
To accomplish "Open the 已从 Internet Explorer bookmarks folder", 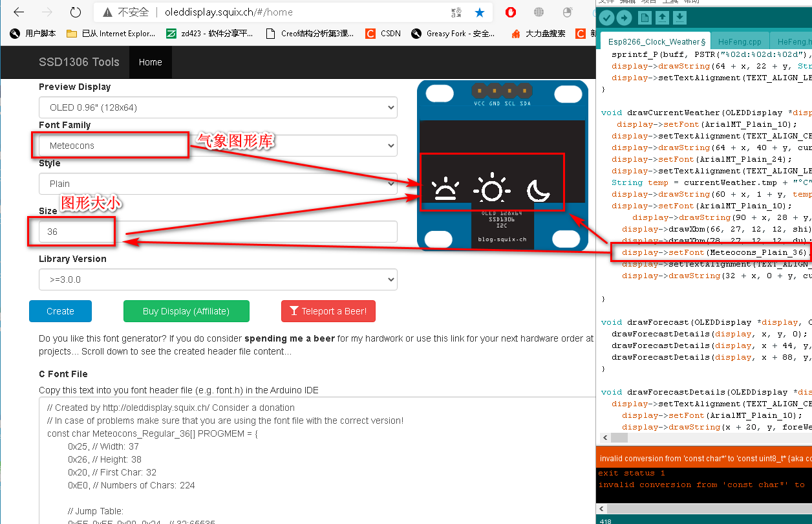I will [x=111, y=34].
